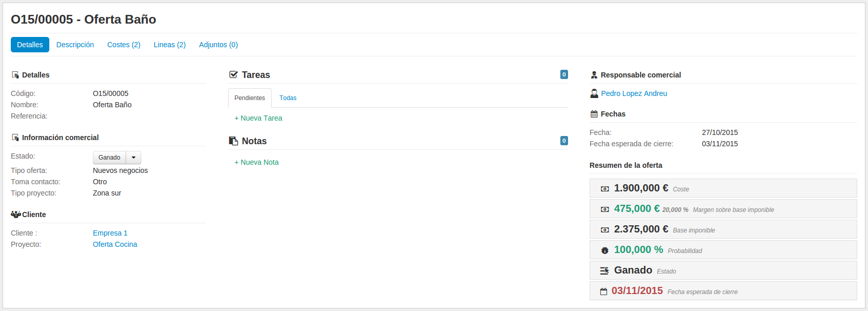Click the 20,000 % margin percentage
868x311 pixels.
(x=675, y=210)
